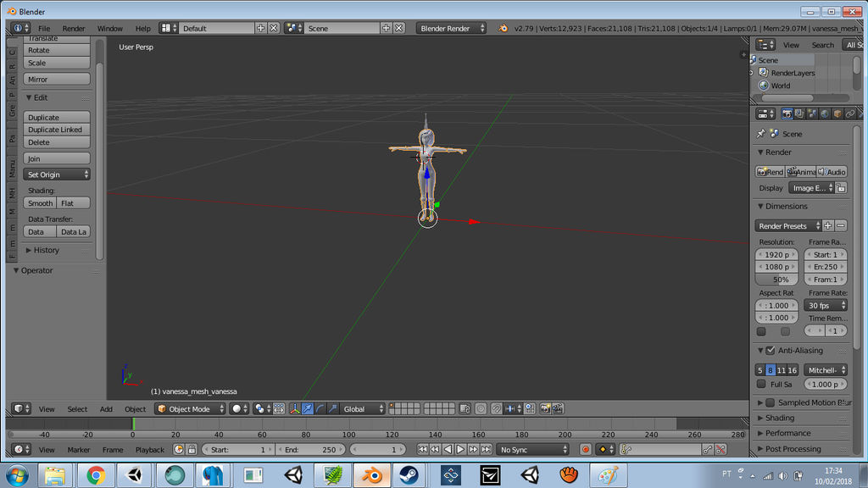Open the Render Layers properties tab
Image resolution: width=868 pixels, height=488 pixels.
pos(800,114)
